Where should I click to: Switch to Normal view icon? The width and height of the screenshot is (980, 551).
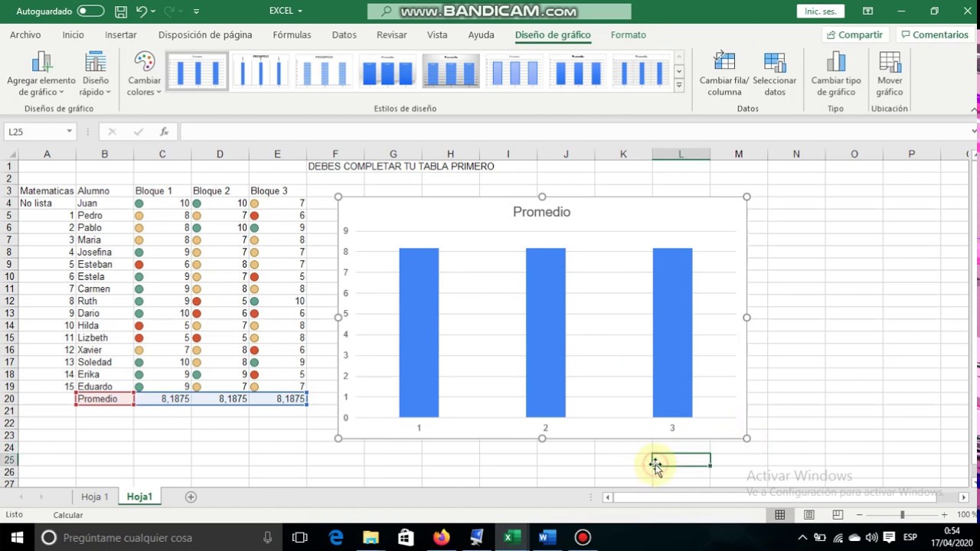point(779,515)
